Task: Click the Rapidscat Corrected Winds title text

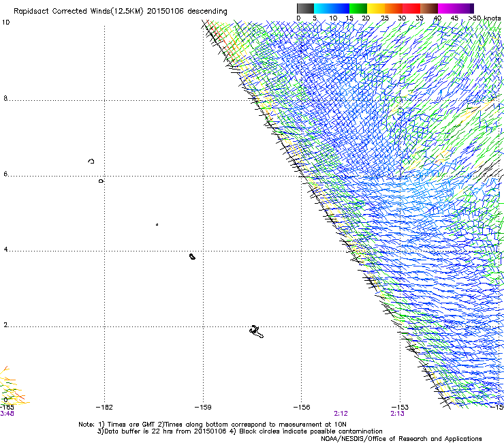Action: coord(121,11)
